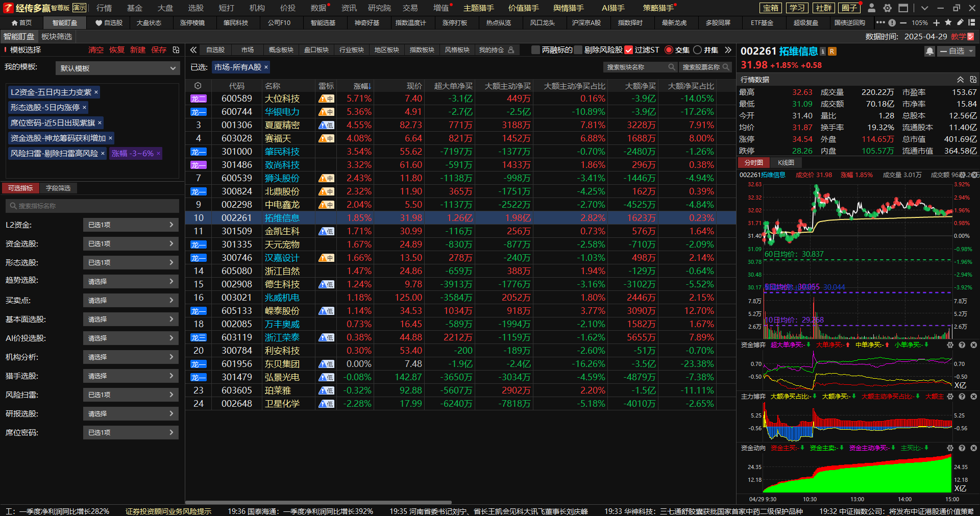This screenshot has height=516, width=980.
Task: Open help icon for 主力博弈 chart
Action: pos(962,397)
